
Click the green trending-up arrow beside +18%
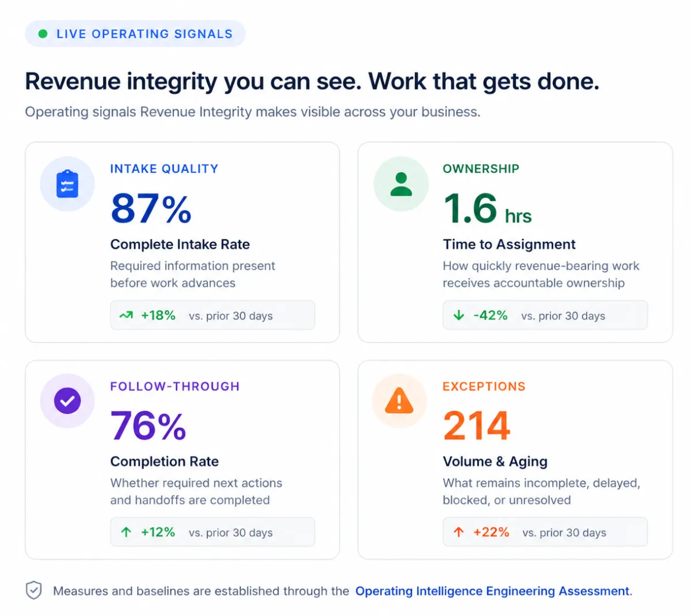(x=126, y=315)
